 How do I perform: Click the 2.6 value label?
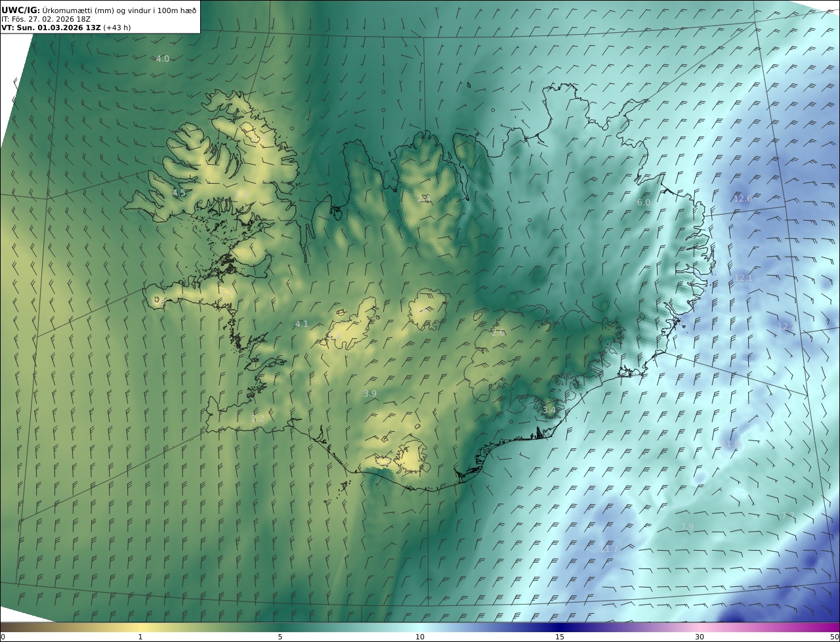pos(499,332)
